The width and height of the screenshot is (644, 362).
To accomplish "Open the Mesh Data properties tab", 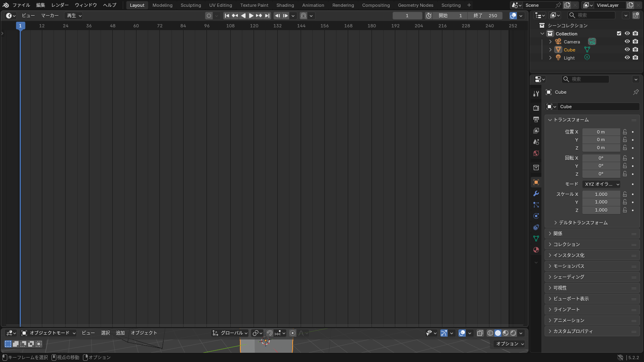I will [x=536, y=239].
